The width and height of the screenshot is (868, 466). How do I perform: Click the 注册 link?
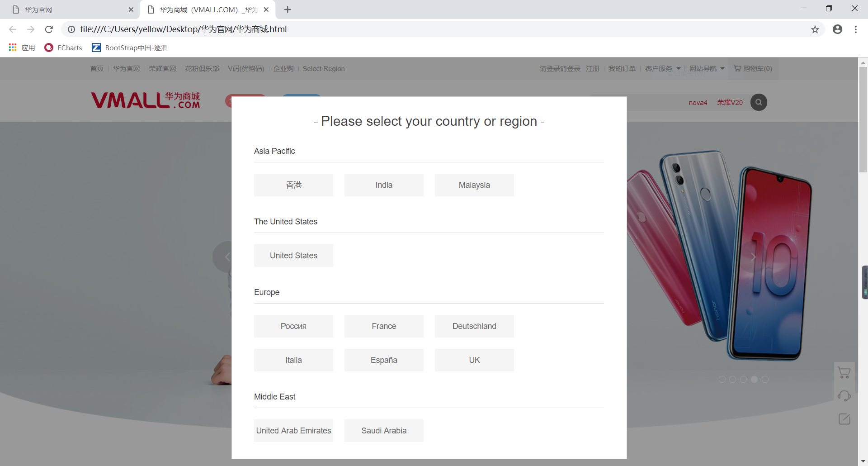593,69
